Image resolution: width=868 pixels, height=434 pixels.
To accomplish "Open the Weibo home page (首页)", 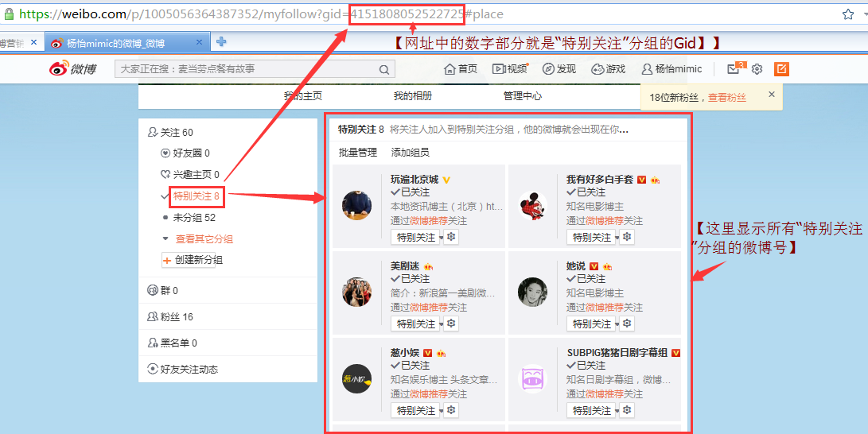I will click(x=461, y=69).
